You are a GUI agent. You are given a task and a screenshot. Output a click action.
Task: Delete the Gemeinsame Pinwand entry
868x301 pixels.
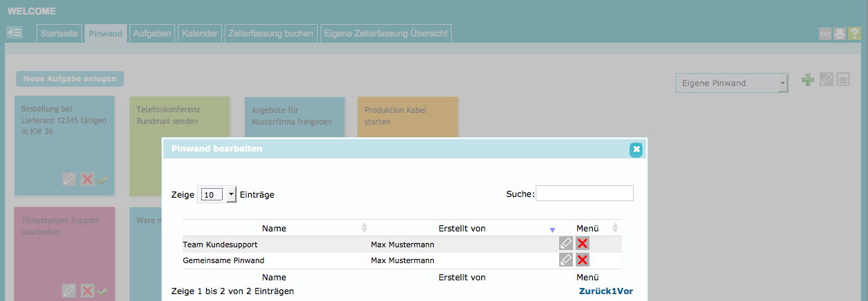click(x=583, y=260)
